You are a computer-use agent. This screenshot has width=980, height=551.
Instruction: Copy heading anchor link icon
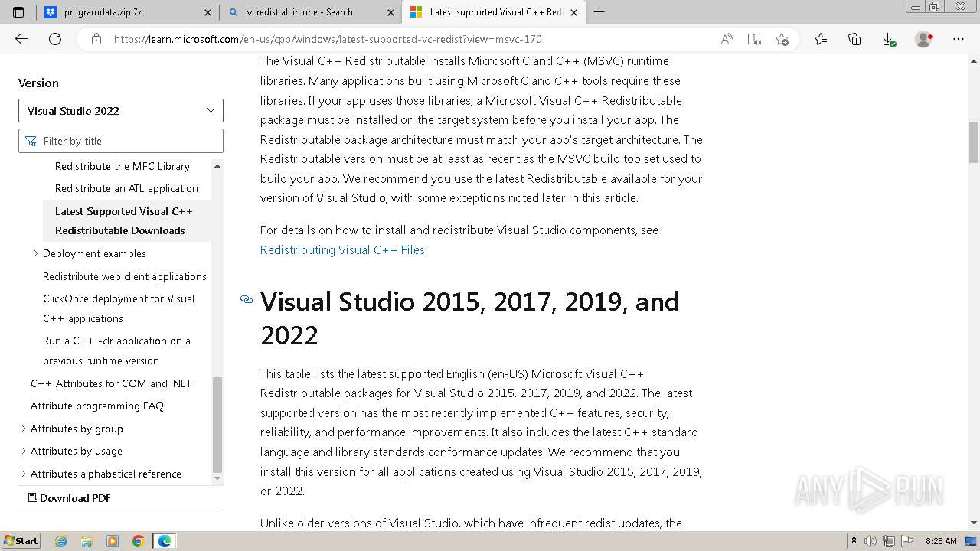click(x=247, y=300)
